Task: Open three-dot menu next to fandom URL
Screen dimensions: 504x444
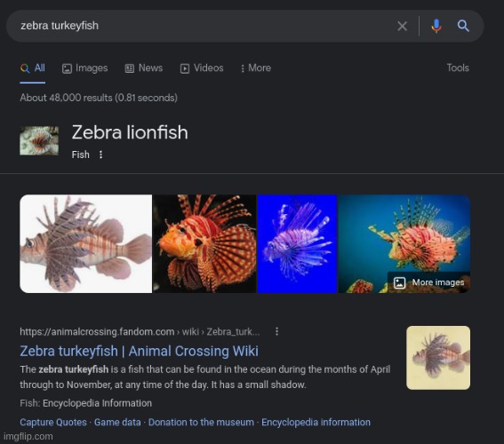Action: (x=276, y=331)
